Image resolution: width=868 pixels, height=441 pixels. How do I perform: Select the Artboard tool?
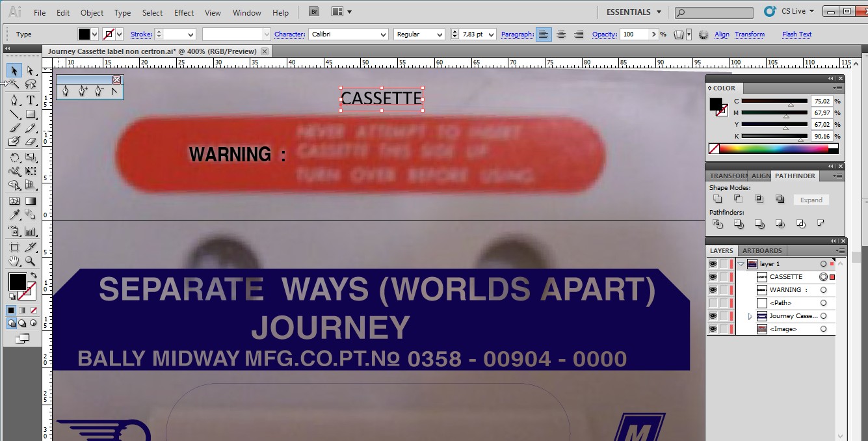[x=14, y=247]
